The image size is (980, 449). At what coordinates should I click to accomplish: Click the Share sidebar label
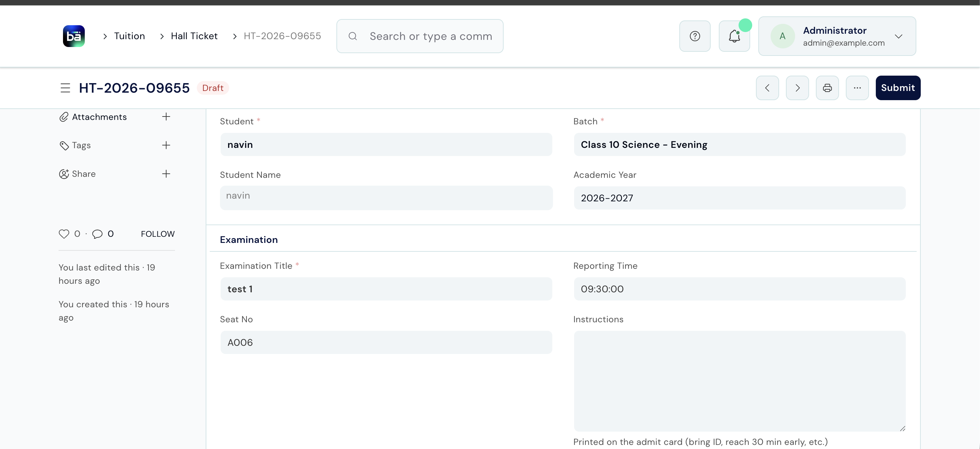[84, 174]
